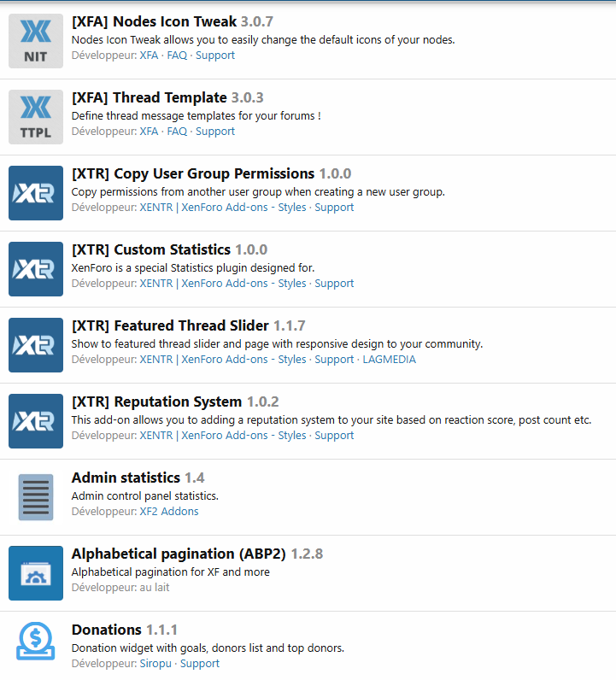Click the Alphabetical pagination gear icon
The height and width of the screenshot is (680, 616).
coord(36,573)
